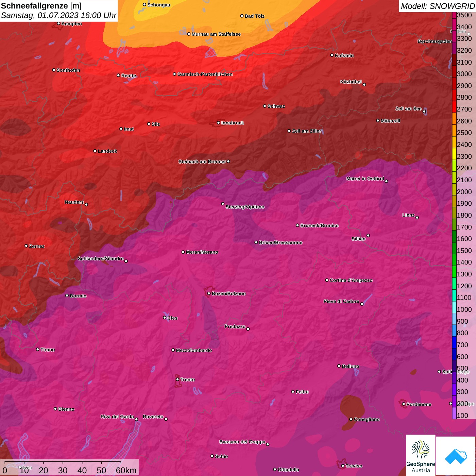Click the 'Steinach am Brenner' label
This screenshot has width=476, height=476.
pyautogui.click(x=202, y=161)
